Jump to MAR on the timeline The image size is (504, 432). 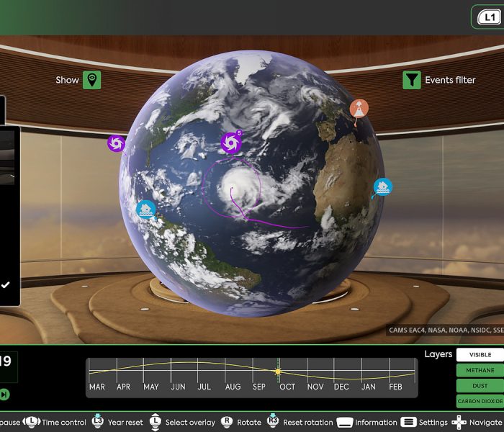97,387
